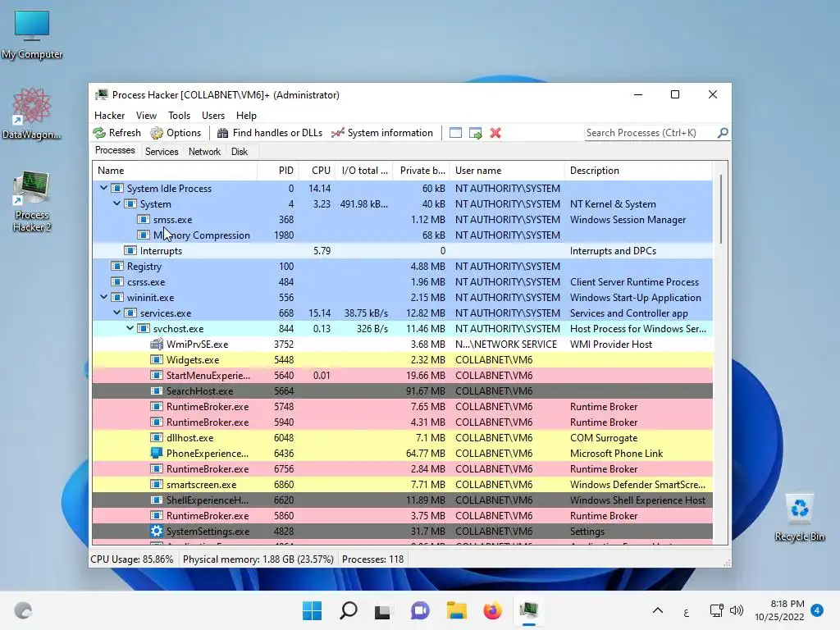Open File Explorer from the taskbar
Screen dimensions: 840x630
(456, 610)
